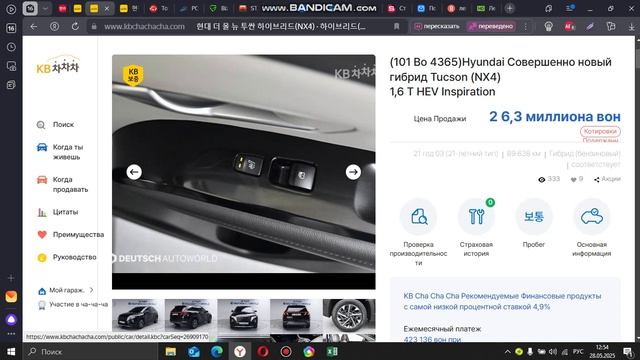Image resolution: width=640 pixels, height=360 pixels.
Task: Show next car photo with right arrow
Action: coord(353,172)
